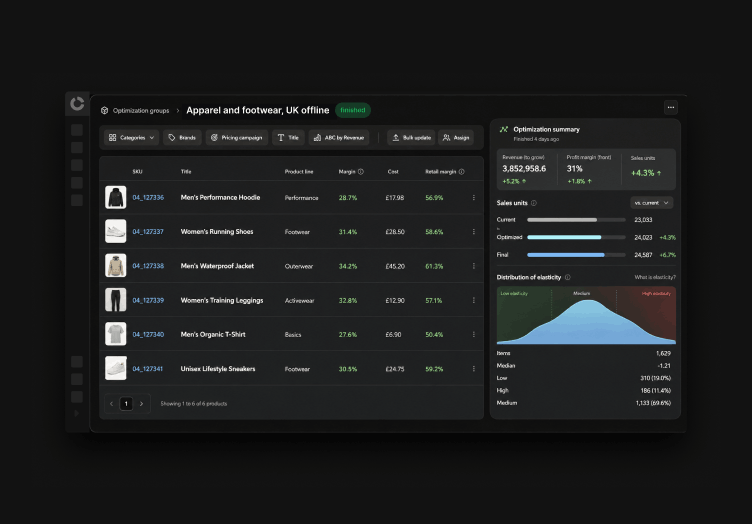The image size is (752, 524).
Task: Click Distribution of elasticity info icon
Action: click(x=568, y=278)
